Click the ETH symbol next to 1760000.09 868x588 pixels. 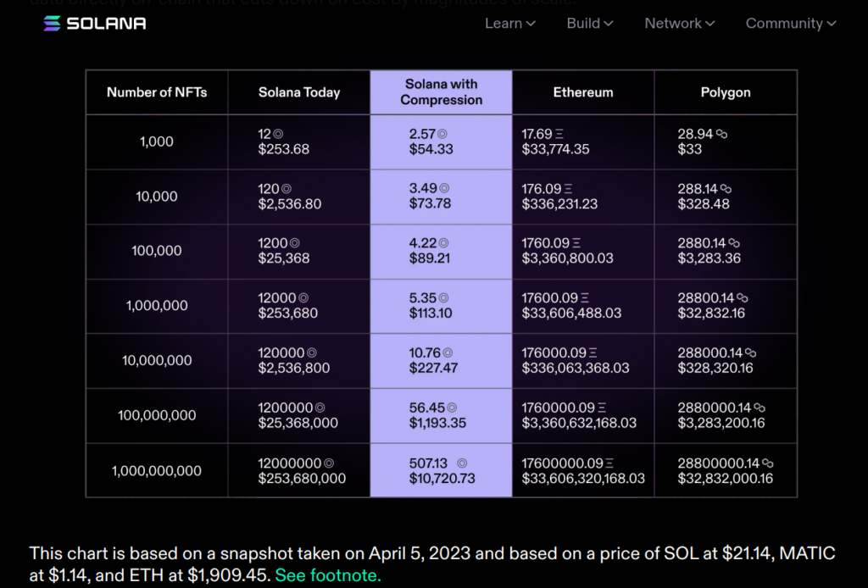point(602,408)
